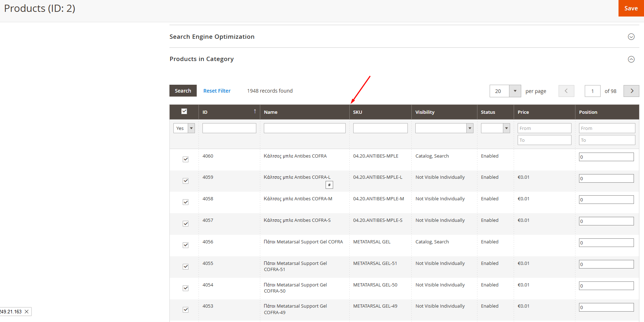Click position field for product 4055
The width and height of the screenshot is (644, 322).
tap(606, 264)
